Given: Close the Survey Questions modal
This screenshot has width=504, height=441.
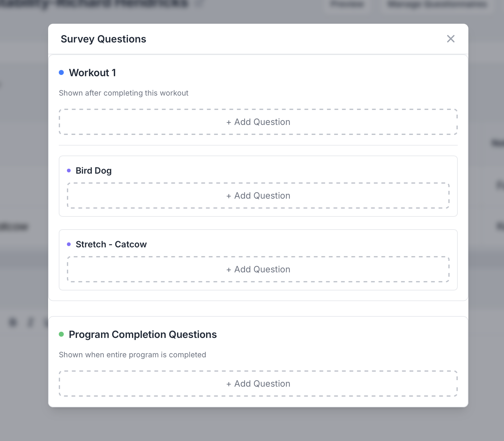Looking at the screenshot, I should 451,39.
